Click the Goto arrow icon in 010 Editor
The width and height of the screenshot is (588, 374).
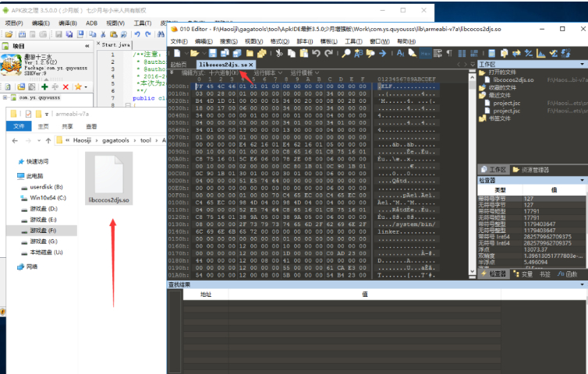[x=382, y=53]
